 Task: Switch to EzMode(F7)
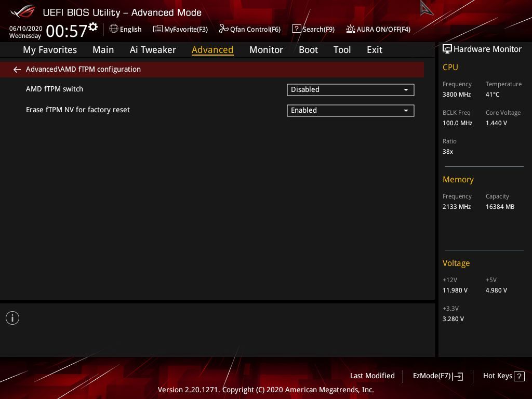[437, 376]
